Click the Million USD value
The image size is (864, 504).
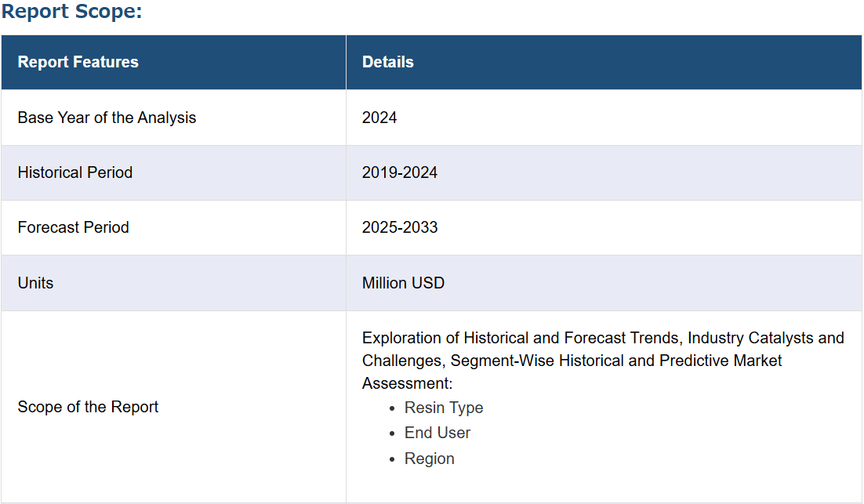pyautogui.click(x=403, y=283)
